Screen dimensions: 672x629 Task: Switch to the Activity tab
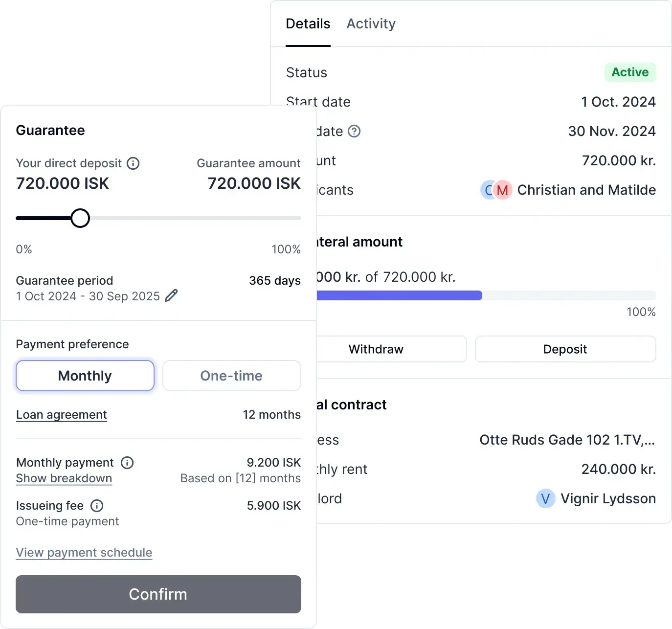tap(371, 23)
